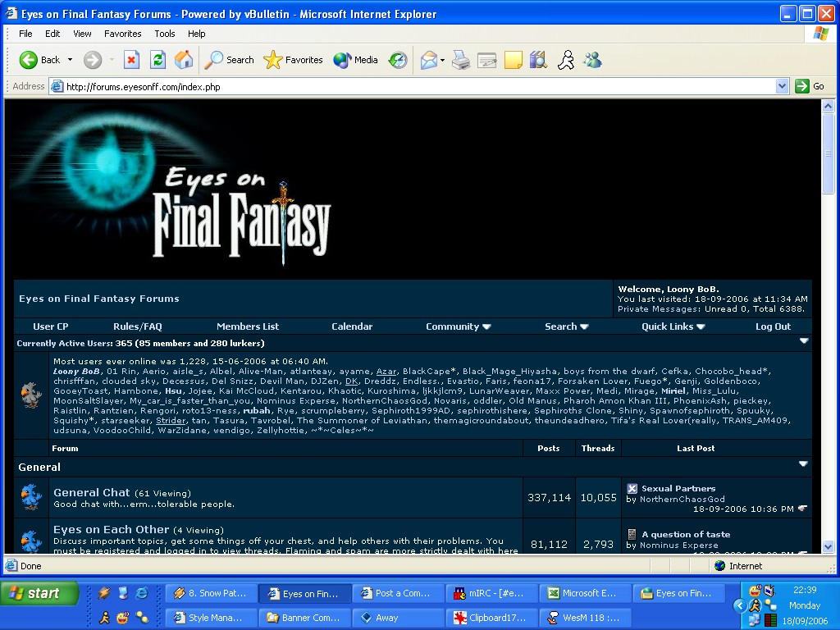Expand the Community forum menu
The height and width of the screenshot is (630, 840).
458,326
